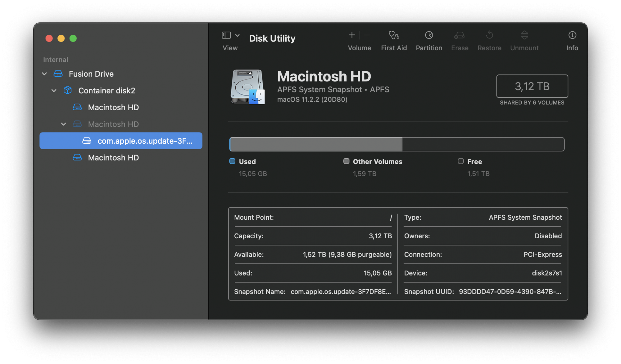Viewport: 621px width, 364px height.
Task: Click the Used row in info table
Action: coord(313,273)
